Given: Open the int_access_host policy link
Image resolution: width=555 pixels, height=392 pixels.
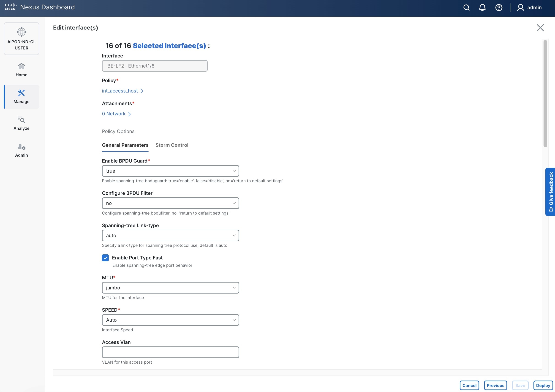Looking at the screenshot, I should point(120,91).
